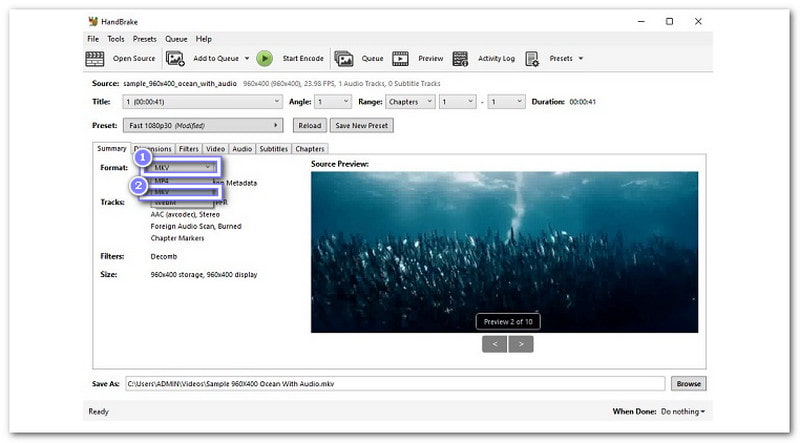
Task: Click the Presets toolbar icon
Action: pyautogui.click(x=531, y=59)
